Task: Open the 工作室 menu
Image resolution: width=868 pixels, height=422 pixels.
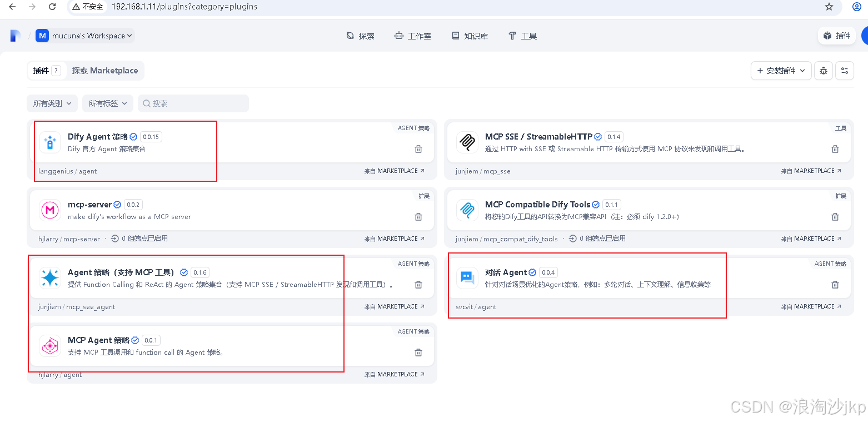Action: [413, 36]
